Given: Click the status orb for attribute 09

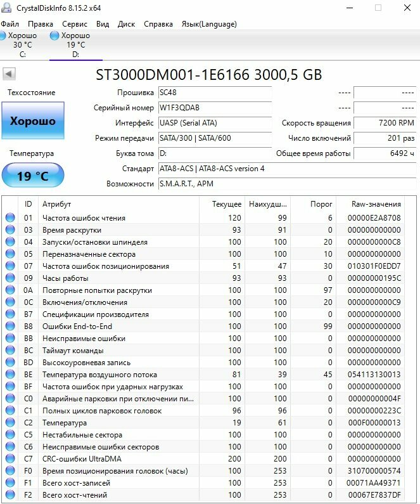Looking at the screenshot, I should click(x=10, y=278).
